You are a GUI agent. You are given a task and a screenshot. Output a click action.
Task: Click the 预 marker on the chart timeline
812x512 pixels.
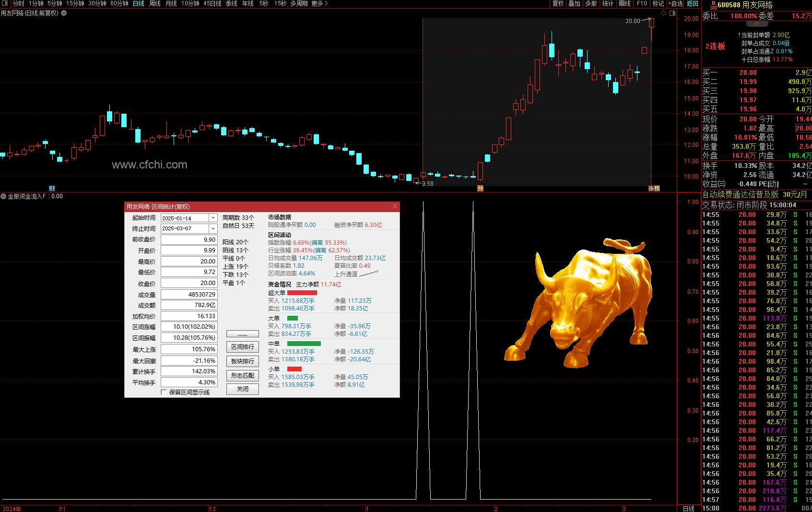pyautogui.click(x=480, y=188)
